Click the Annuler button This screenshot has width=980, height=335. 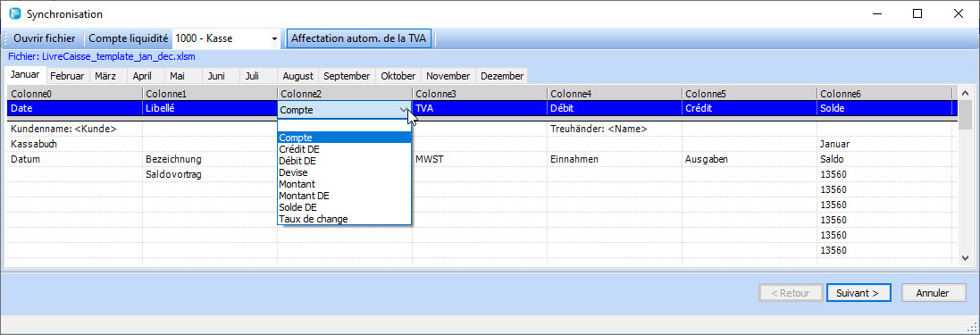point(933,292)
